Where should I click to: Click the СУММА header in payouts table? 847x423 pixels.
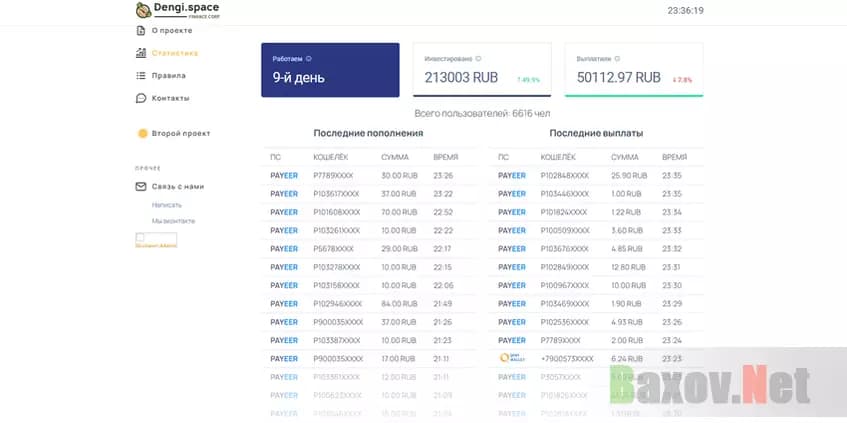(625, 157)
